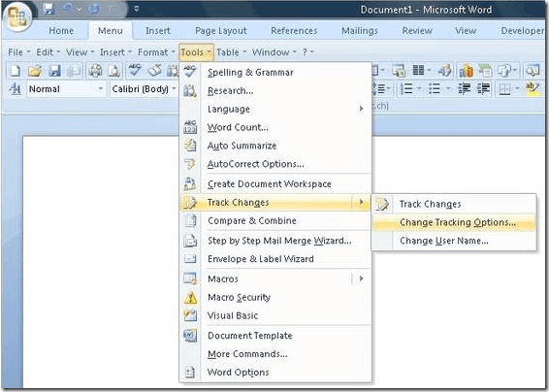The width and height of the screenshot is (549, 392).
Task: Click the Decrease Indent icon
Action: tap(465, 89)
